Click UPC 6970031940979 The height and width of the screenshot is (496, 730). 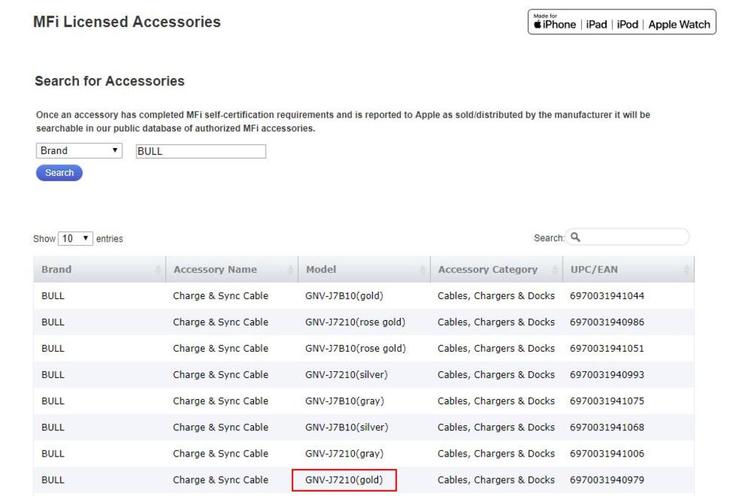[x=607, y=480]
